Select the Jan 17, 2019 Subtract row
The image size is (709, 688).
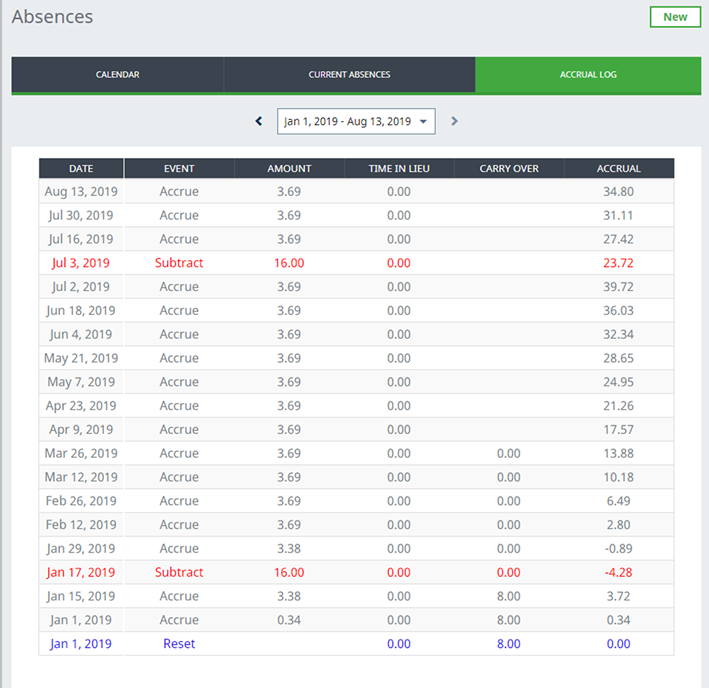tap(179, 573)
